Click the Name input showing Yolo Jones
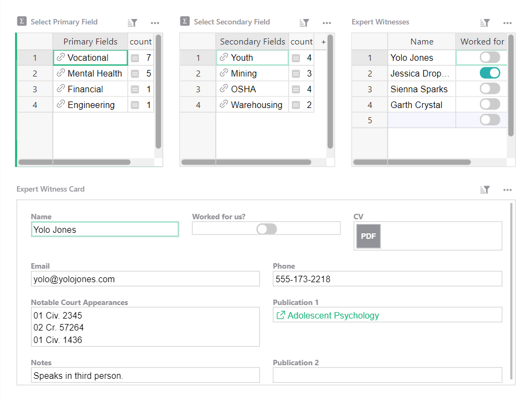The image size is (532, 400). coord(104,229)
